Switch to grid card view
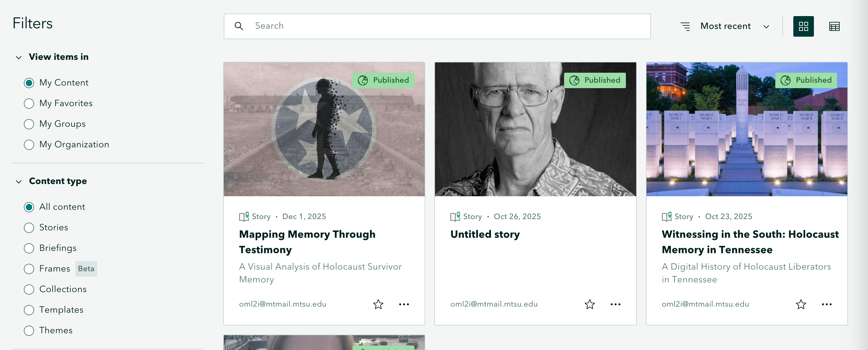The width and height of the screenshot is (868, 350). [803, 26]
